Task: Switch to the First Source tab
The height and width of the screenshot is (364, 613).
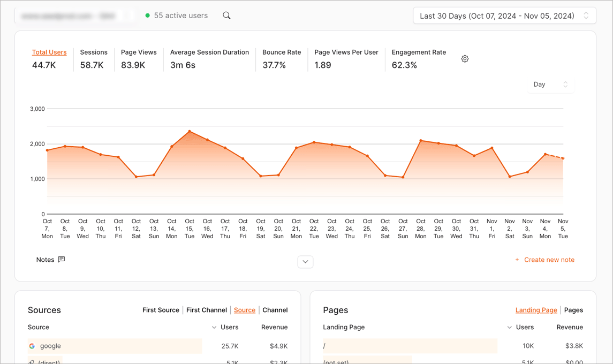Action: tap(161, 310)
